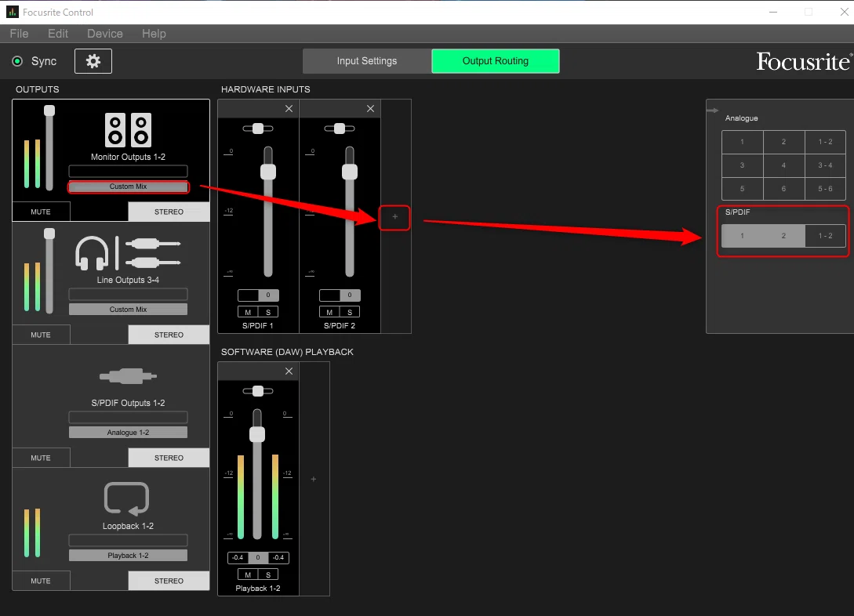Select Analogue stereo pair 5-6
Image resolution: width=854 pixels, height=616 pixels.
(x=825, y=189)
